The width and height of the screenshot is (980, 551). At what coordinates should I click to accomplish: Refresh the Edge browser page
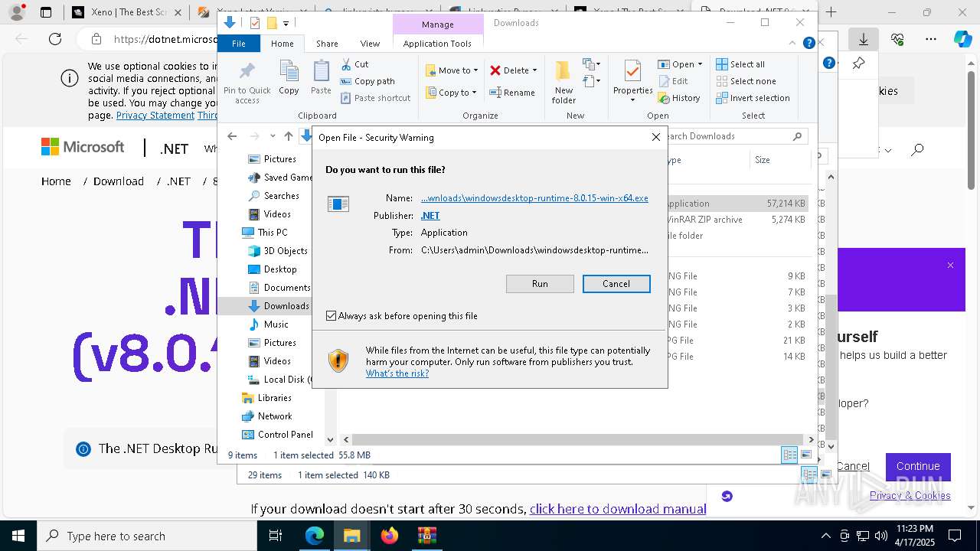coord(55,39)
